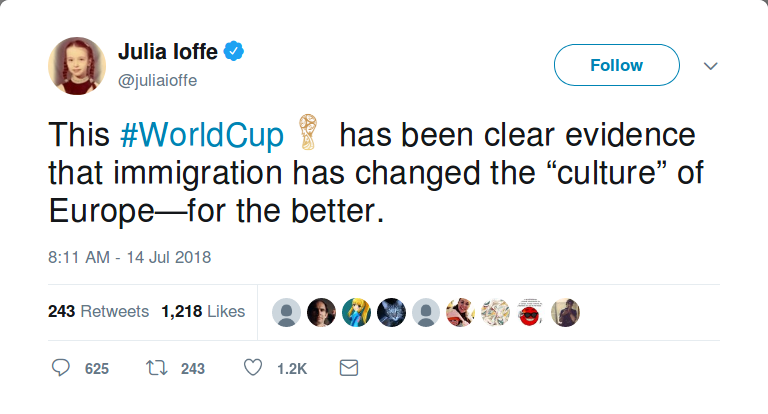This screenshot has width=768, height=414.
Task: Open the tweet timestamp 14 Jul 2018
Action: pyautogui.click(x=130, y=257)
